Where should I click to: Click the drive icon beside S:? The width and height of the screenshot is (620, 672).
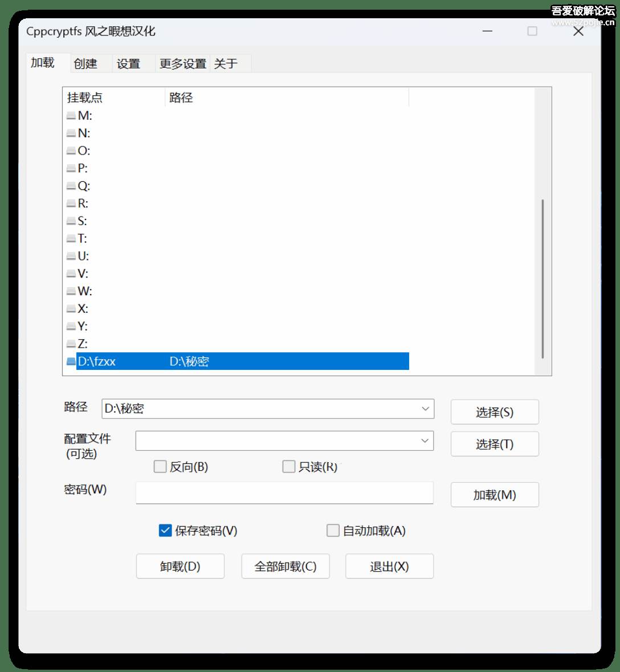[x=71, y=221]
